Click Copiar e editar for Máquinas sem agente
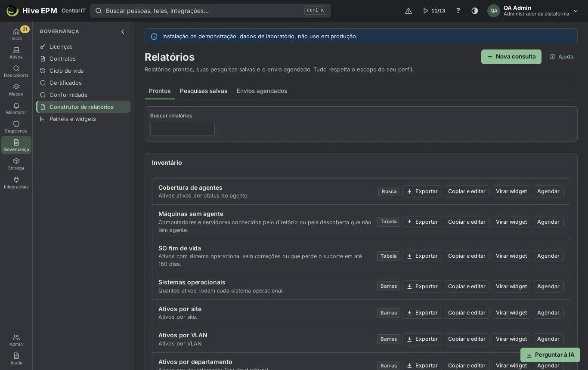The image size is (588, 370). (x=467, y=222)
